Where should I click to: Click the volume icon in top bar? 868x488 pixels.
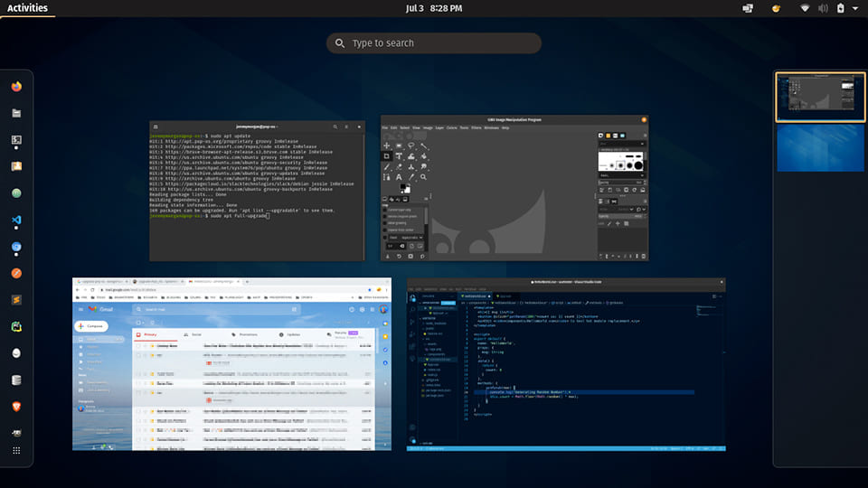[823, 8]
